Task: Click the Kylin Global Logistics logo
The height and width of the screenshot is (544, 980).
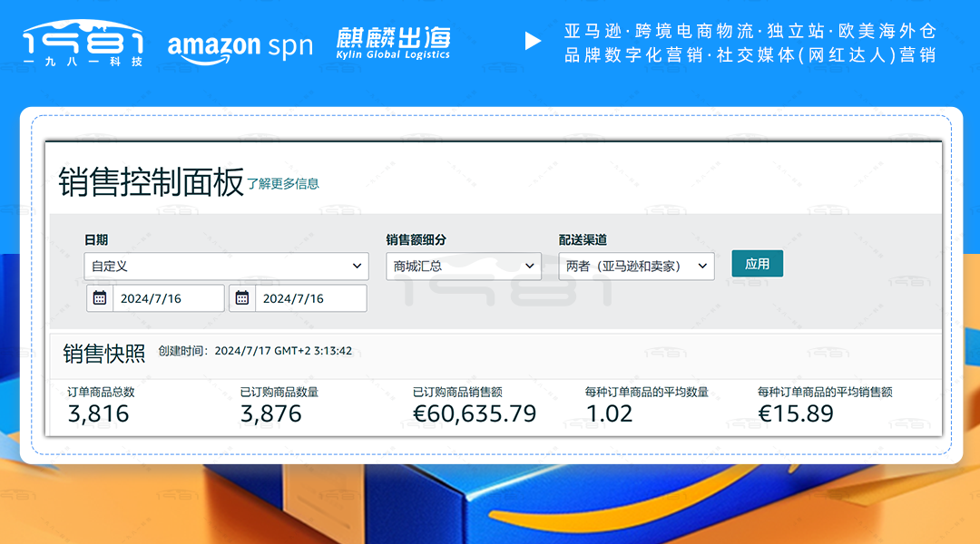Action: coord(393,44)
